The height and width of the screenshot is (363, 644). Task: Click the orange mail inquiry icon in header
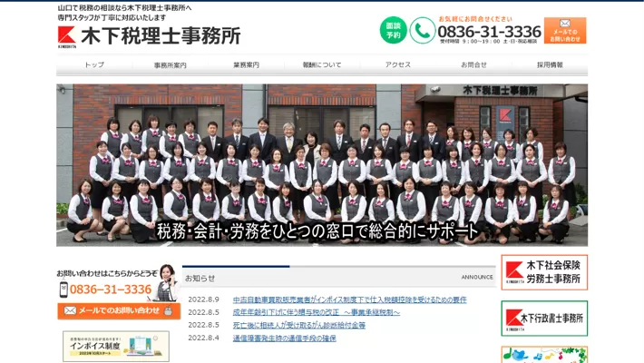[565, 30]
